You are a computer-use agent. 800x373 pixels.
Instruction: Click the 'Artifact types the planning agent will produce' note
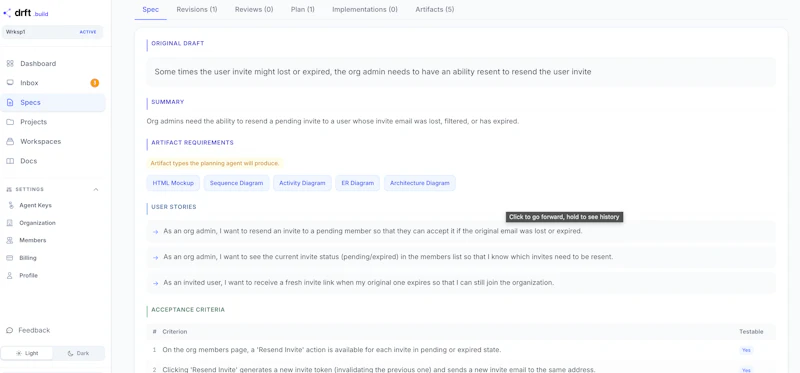214,163
